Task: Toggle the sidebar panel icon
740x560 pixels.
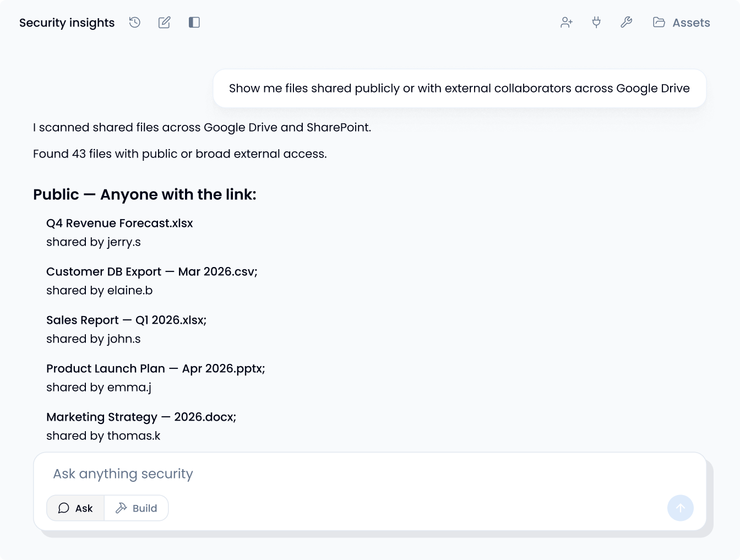Action: (x=194, y=23)
